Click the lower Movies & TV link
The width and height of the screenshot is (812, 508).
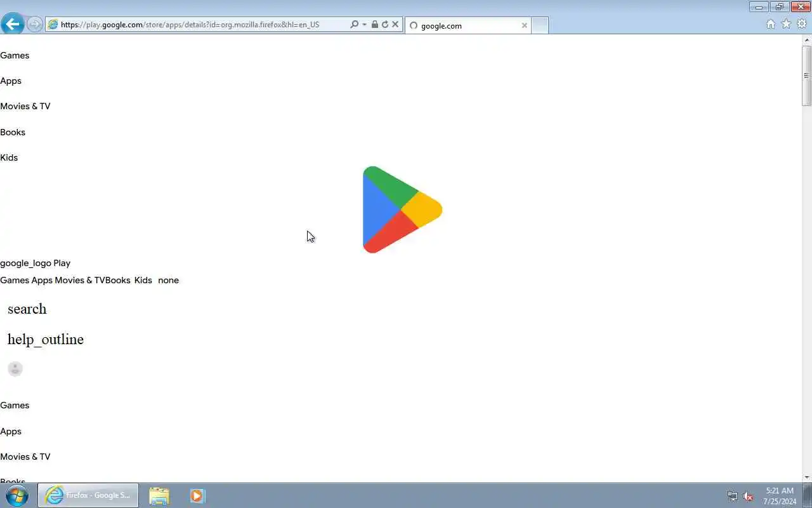point(25,457)
